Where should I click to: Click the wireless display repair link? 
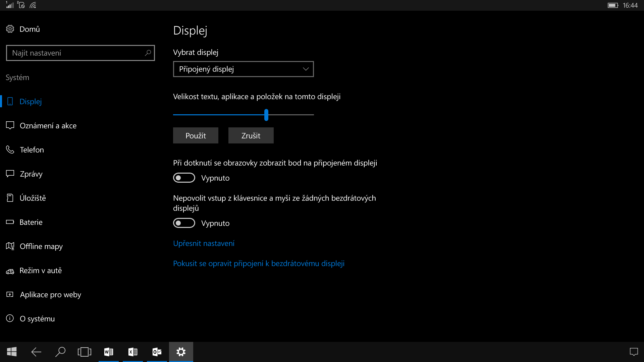[258, 263]
